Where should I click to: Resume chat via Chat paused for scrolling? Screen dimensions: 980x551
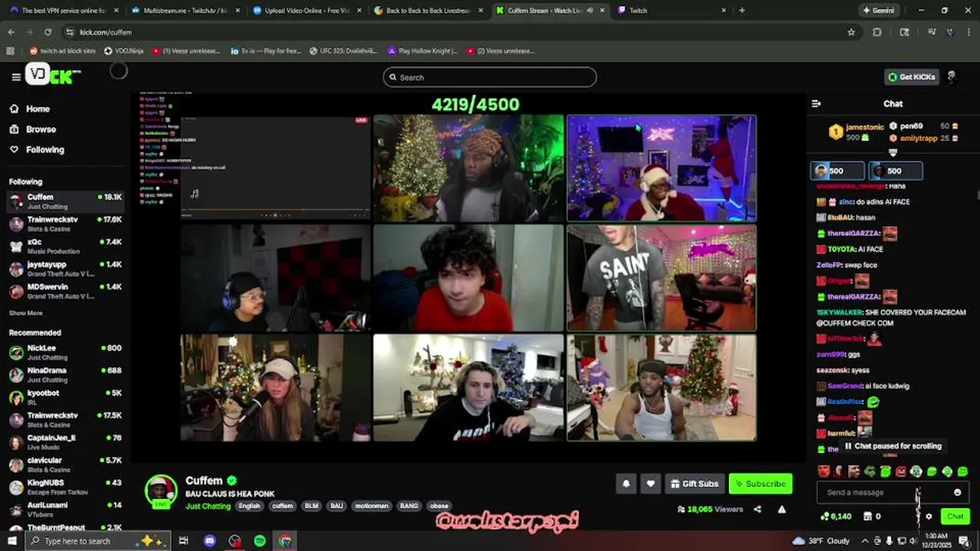tap(893, 446)
